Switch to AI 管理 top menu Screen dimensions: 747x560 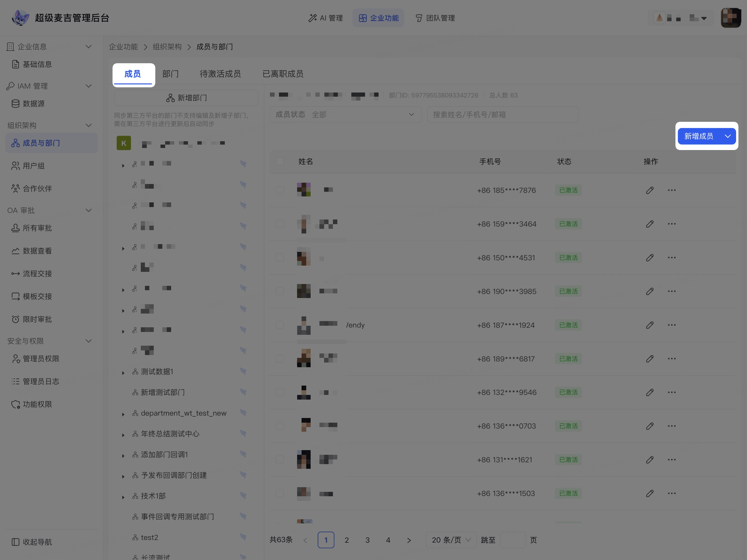[x=326, y=18]
